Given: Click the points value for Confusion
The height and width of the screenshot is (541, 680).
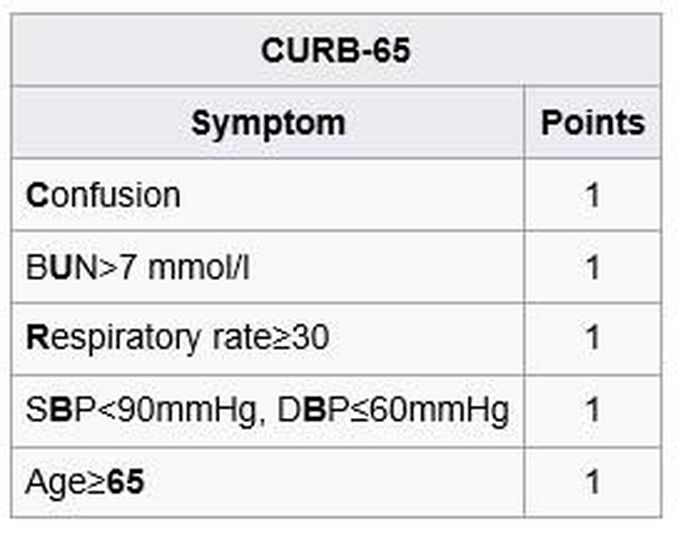Looking at the screenshot, I should point(592,195).
